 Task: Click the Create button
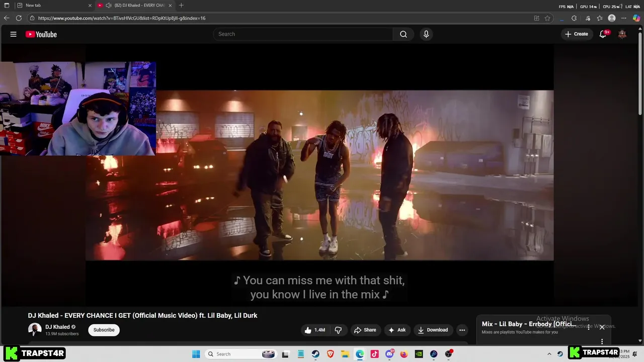tap(577, 34)
